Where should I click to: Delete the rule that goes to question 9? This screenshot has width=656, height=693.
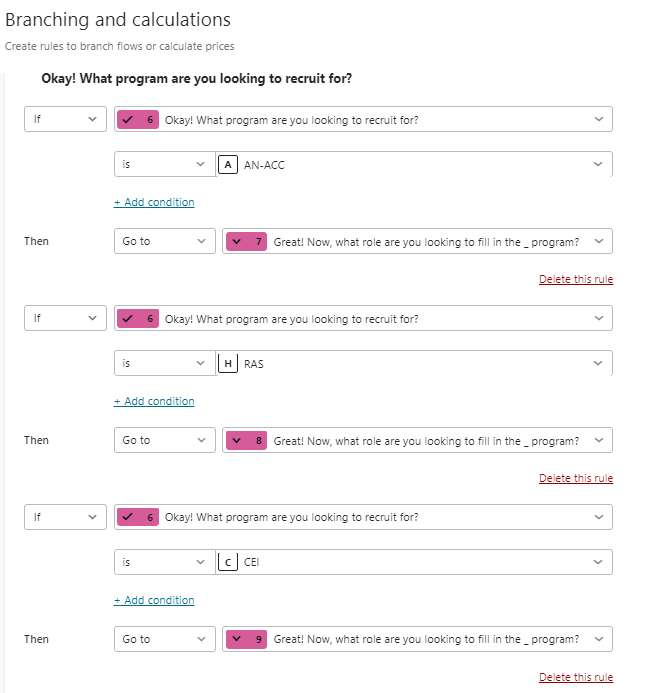click(x=576, y=677)
